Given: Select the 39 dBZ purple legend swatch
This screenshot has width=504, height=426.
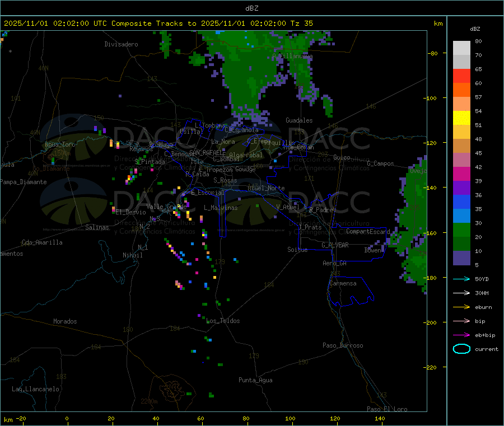Looking at the screenshot, I should click(x=461, y=188).
